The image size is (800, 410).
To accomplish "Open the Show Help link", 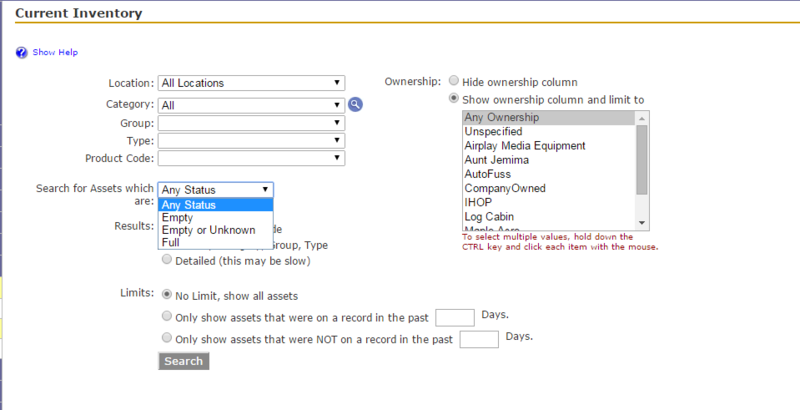I will [x=55, y=52].
